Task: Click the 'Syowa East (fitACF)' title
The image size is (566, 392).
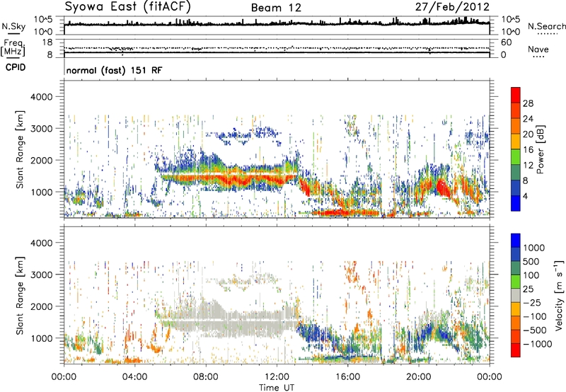Action: (128, 7)
